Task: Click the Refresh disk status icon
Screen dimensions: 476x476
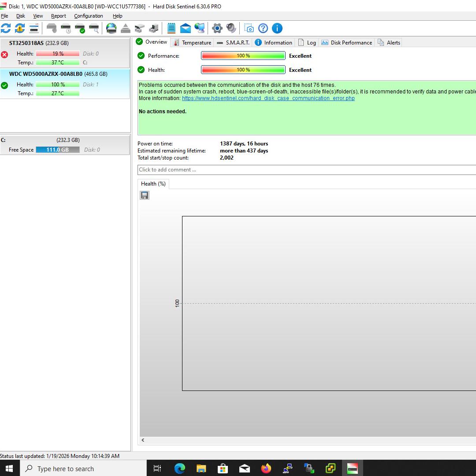Action: pos(6,28)
